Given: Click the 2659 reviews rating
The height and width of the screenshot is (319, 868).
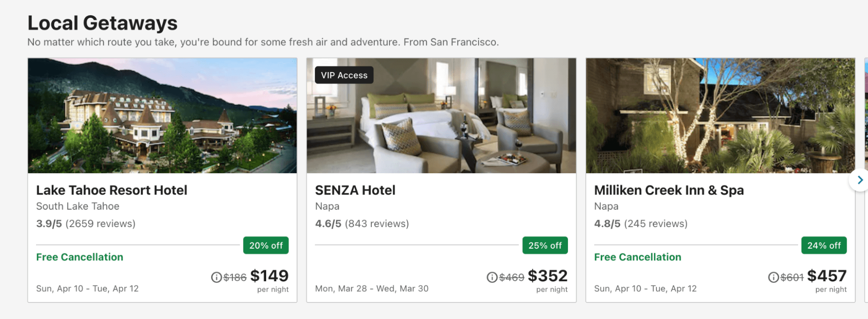Looking at the screenshot, I should pyautogui.click(x=86, y=224).
